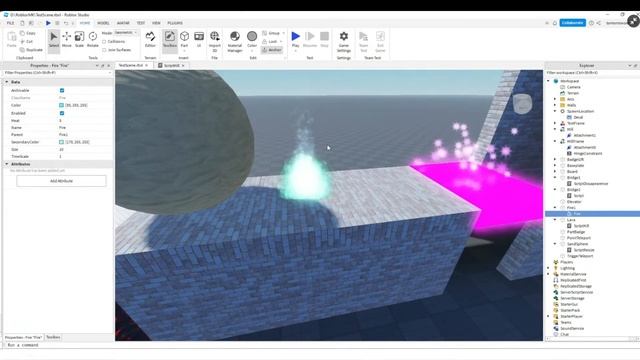Click Cut in Clipboard group
This screenshot has width=640, height=360.
click(x=27, y=42)
